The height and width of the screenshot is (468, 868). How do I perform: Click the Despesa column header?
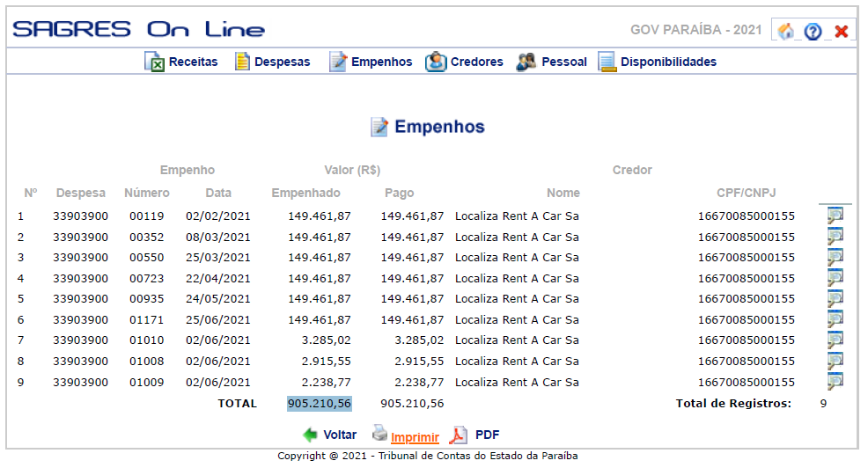click(81, 193)
